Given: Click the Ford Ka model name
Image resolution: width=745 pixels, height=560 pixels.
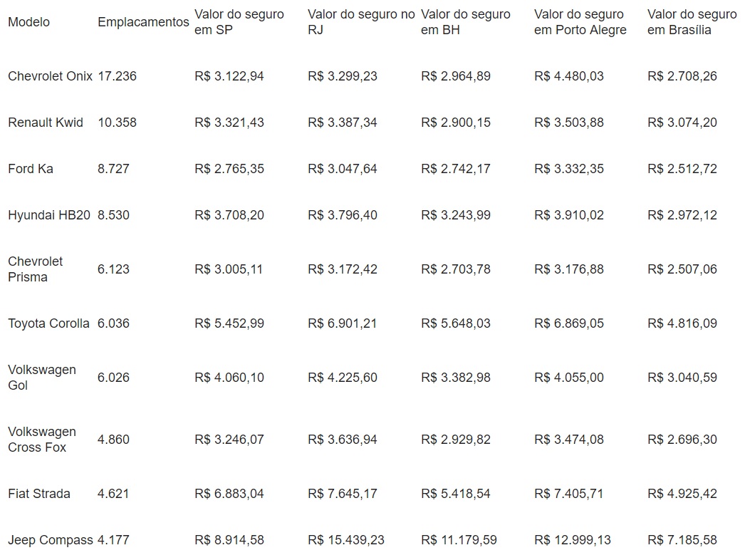Looking at the screenshot, I should pyautogui.click(x=31, y=169).
